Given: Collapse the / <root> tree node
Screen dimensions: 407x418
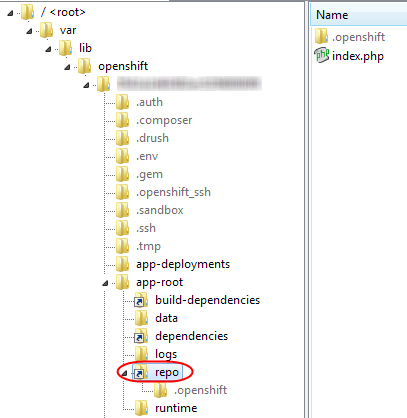Looking at the screenshot, I should [10, 13].
